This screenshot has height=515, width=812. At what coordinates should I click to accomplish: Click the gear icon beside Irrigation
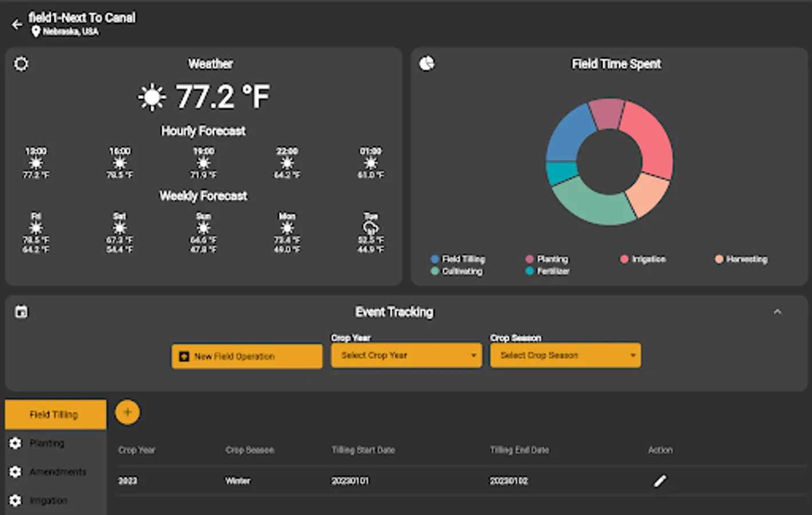[15, 501]
